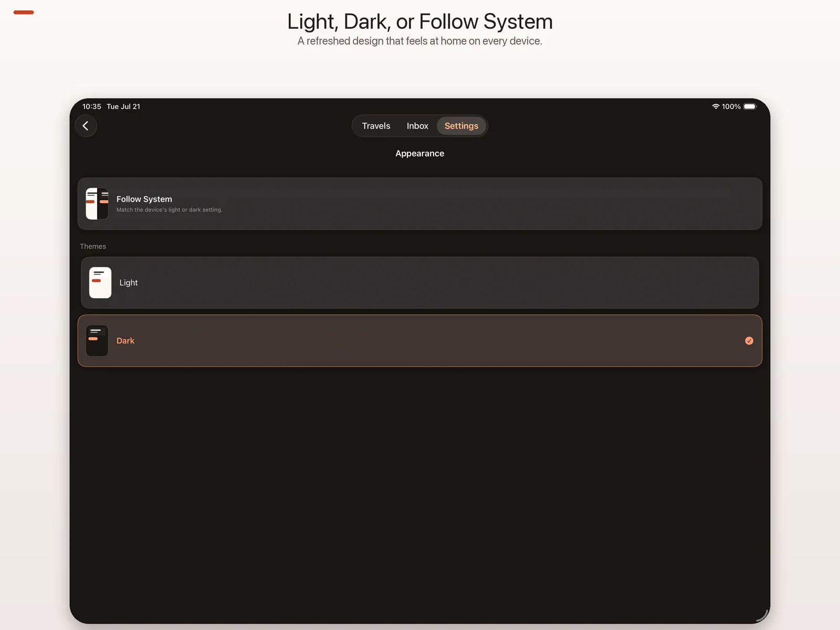Select the Light theme row
The height and width of the screenshot is (630, 840).
click(420, 282)
